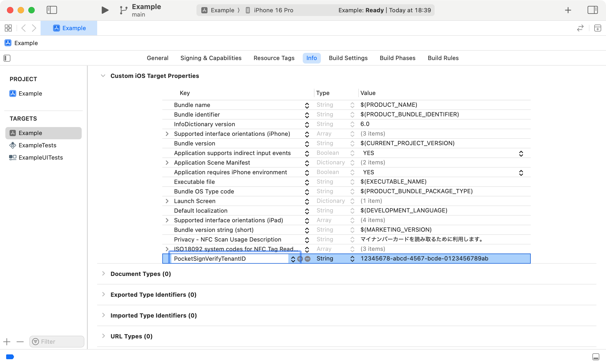Choose iPhone 16 Pro run destination
The height and width of the screenshot is (364, 606).
point(273,10)
